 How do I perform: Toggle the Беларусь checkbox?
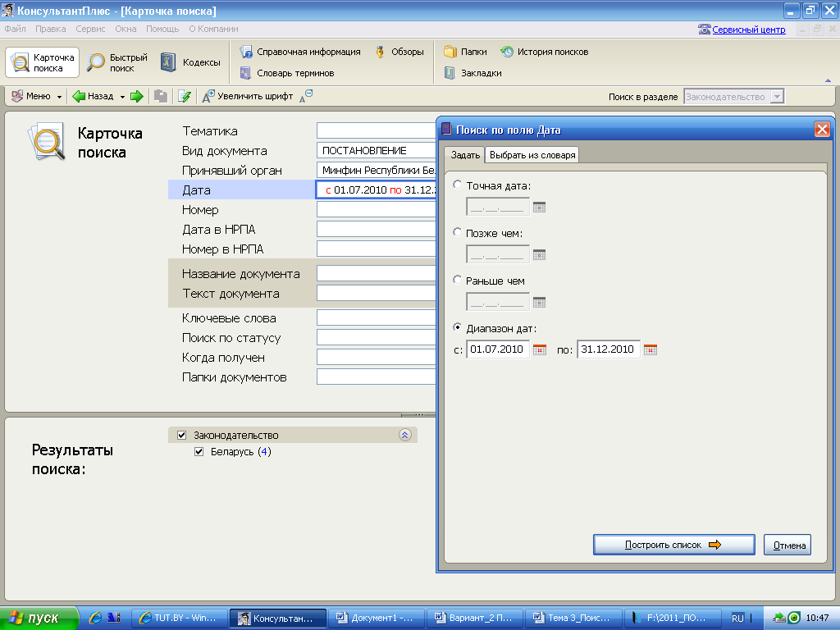[x=199, y=452]
